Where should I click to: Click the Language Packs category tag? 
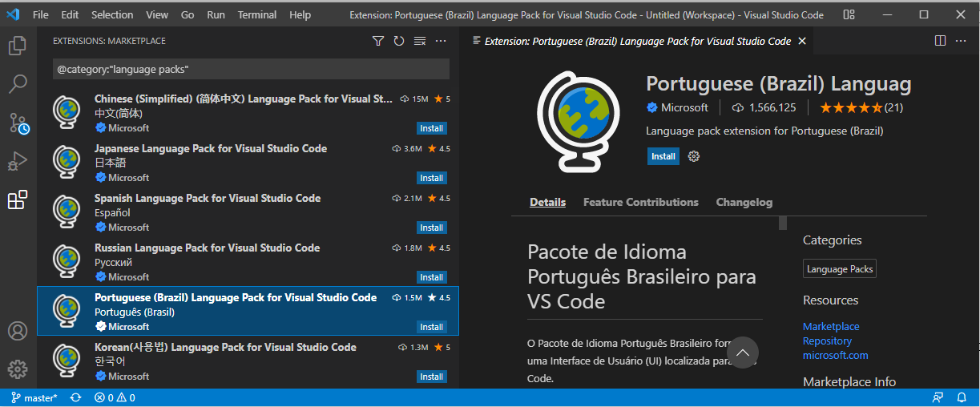(840, 269)
